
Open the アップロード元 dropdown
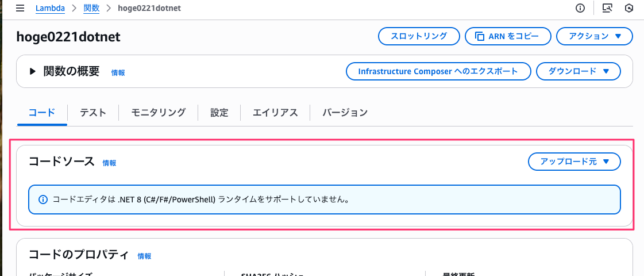(x=574, y=162)
